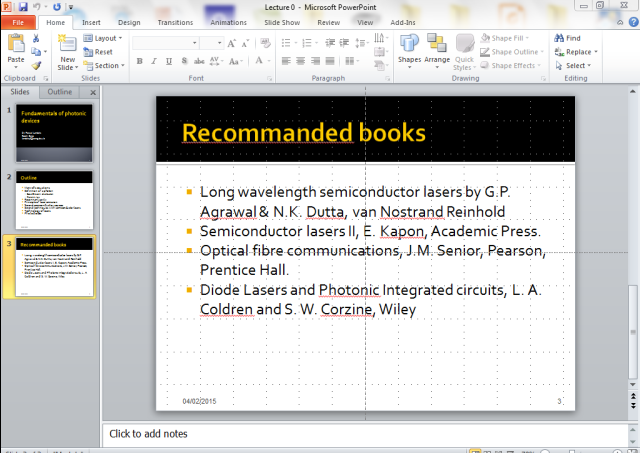Decrease list indent level

330,43
